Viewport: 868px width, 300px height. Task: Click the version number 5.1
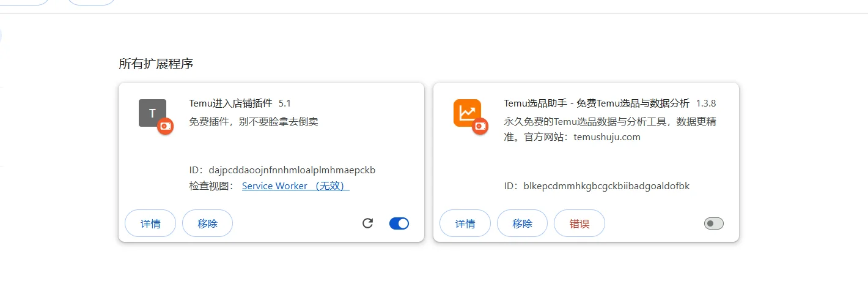pyautogui.click(x=285, y=103)
